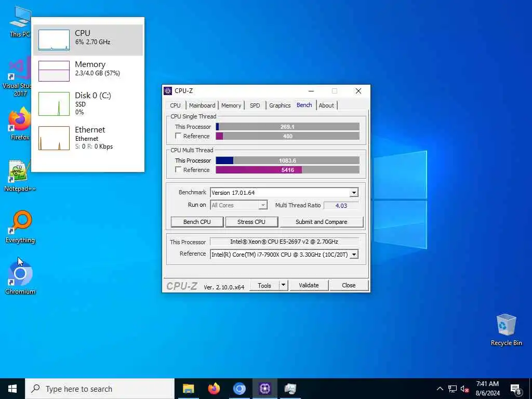Click the Tools button
This screenshot has width=532, height=399.
pyautogui.click(x=264, y=285)
